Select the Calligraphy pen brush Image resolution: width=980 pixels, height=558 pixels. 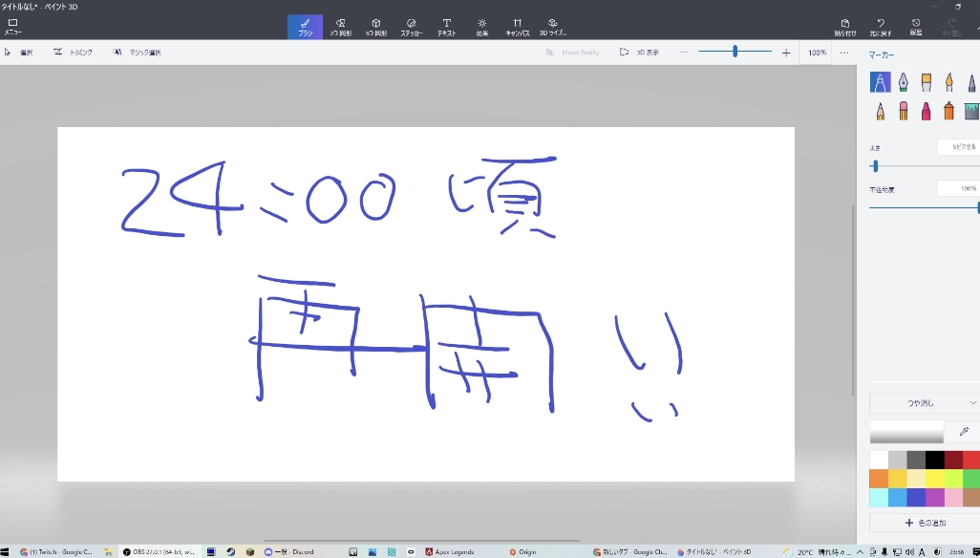[x=904, y=82]
